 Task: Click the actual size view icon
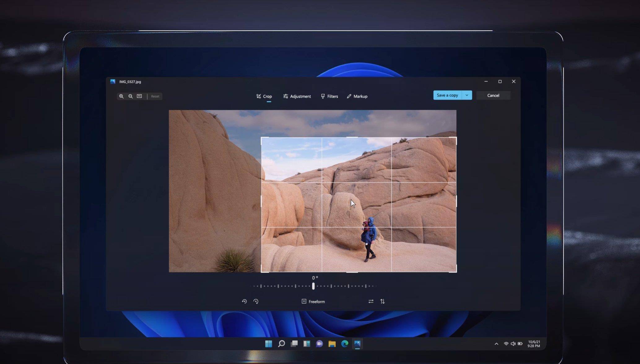139,96
